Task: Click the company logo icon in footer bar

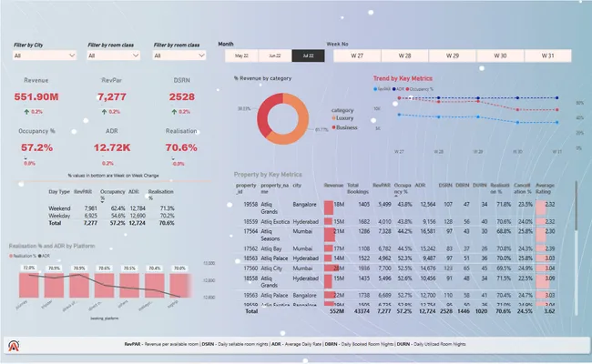Action: 14,346
